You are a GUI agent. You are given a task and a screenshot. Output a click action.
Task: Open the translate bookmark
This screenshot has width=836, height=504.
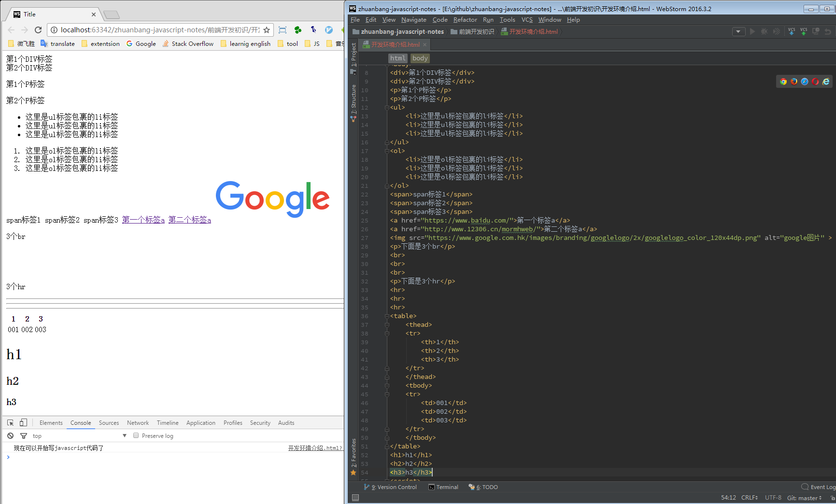[x=57, y=44]
